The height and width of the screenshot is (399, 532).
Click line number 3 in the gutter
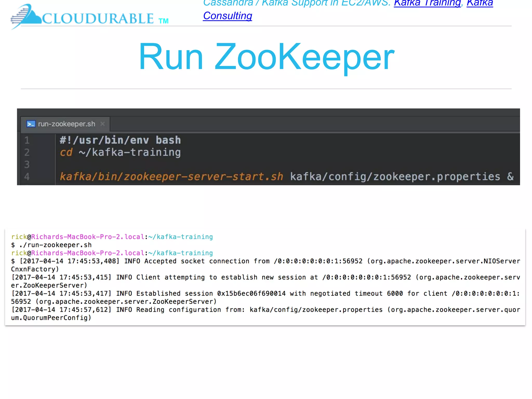click(27, 165)
